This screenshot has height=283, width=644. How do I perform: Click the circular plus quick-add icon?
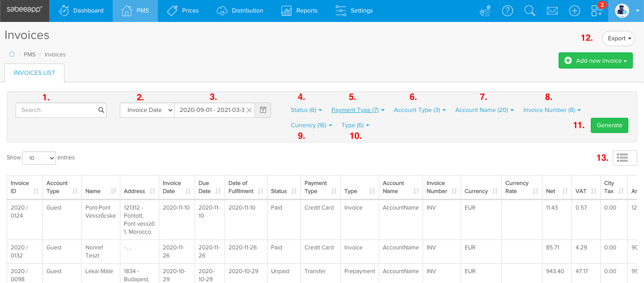click(x=574, y=10)
